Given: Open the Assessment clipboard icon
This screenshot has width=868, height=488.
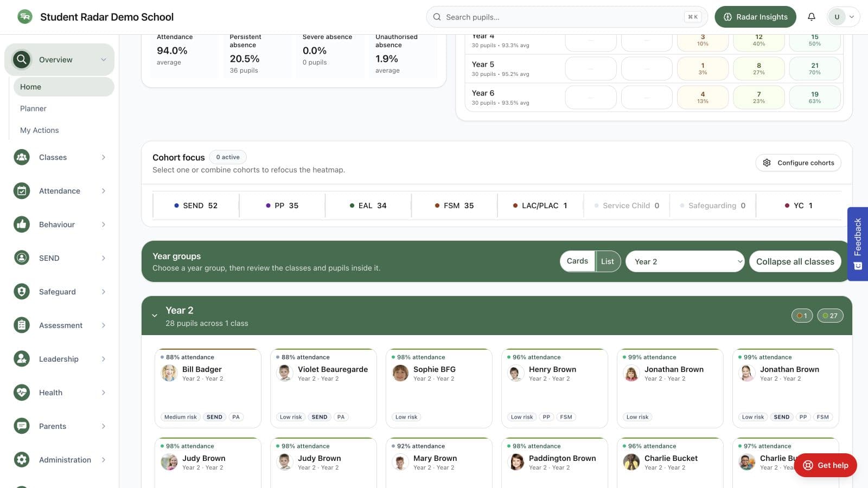Looking at the screenshot, I should pos(22,325).
